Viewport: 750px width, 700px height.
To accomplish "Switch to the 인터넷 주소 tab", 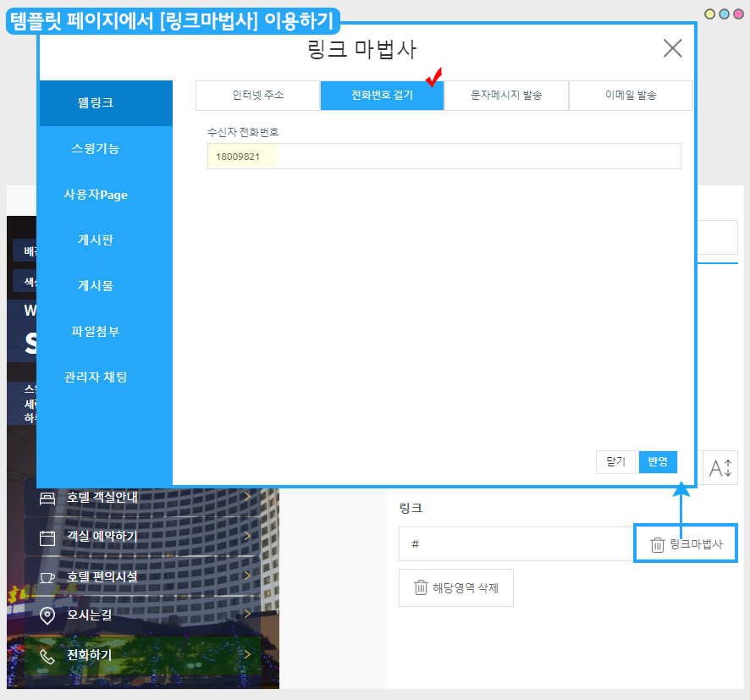I will coord(257,96).
